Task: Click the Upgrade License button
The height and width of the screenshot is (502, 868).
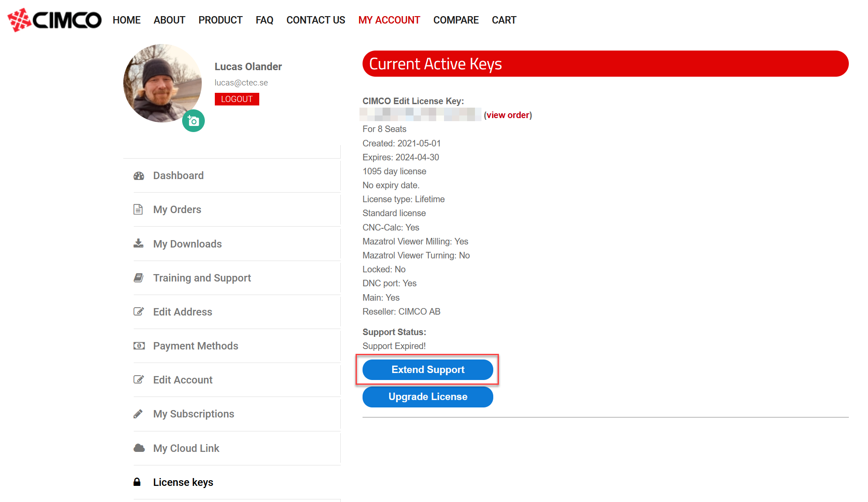Action: 428,397
